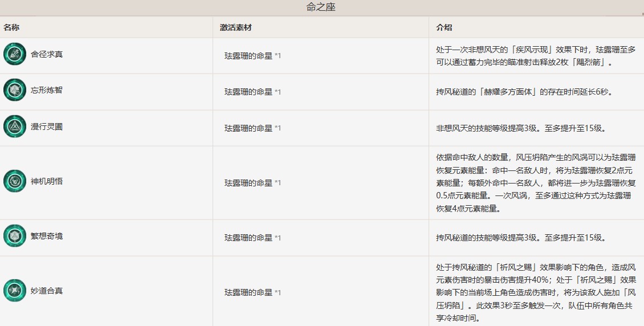Click the 神机明悟 energy recovery description
This screenshot has width=644, height=326.
click(x=536, y=183)
